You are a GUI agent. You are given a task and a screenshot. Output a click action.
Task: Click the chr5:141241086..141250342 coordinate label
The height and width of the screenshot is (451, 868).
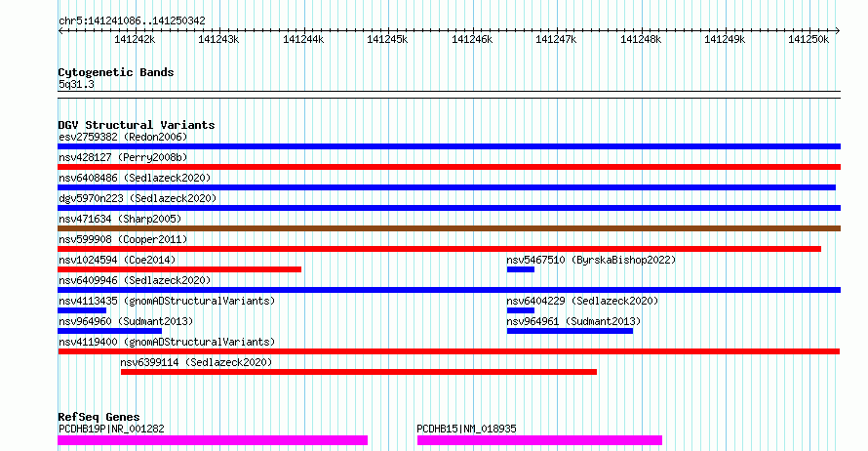132,21
